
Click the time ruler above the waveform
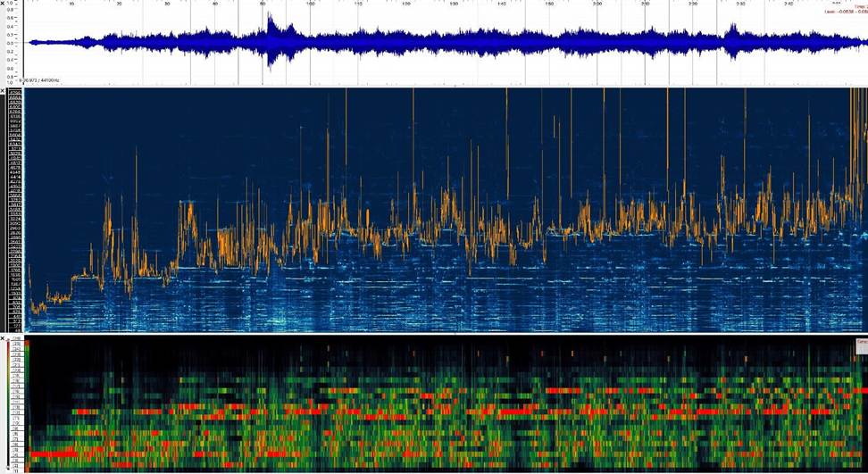446,4
